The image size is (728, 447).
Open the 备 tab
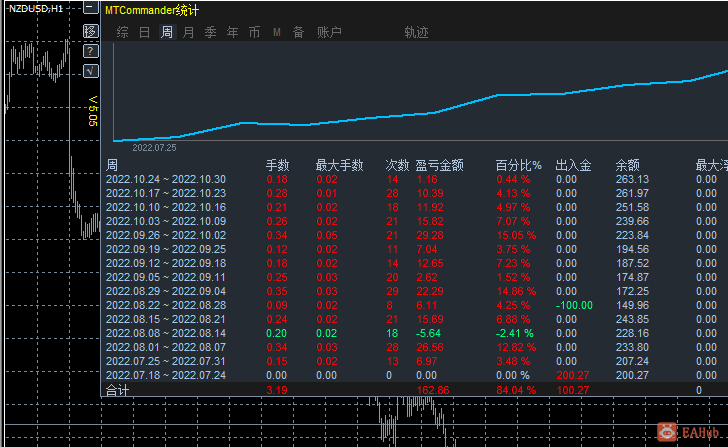pos(298,32)
